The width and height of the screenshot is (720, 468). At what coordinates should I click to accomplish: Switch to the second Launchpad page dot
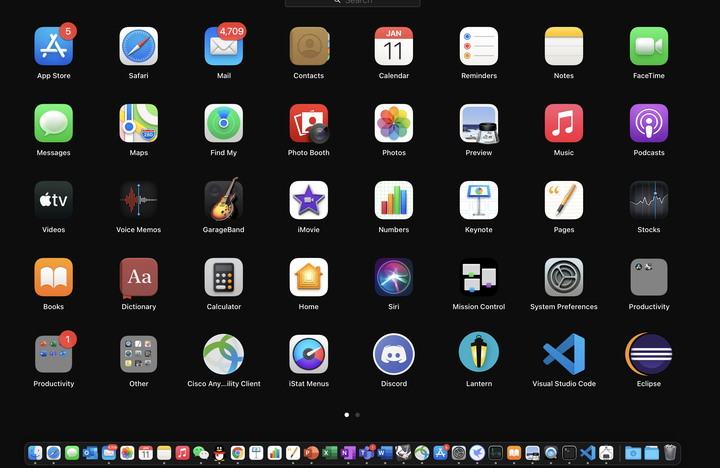tap(358, 415)
